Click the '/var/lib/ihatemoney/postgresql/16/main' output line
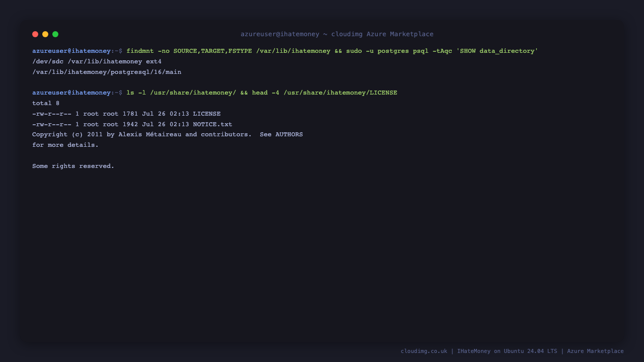This screenshot has width=644, height=362. click(x=107, y=72)
